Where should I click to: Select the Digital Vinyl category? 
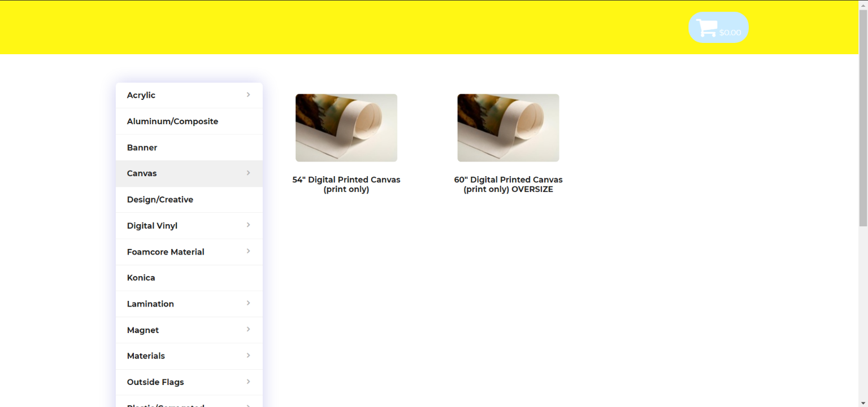coord(189,226)
